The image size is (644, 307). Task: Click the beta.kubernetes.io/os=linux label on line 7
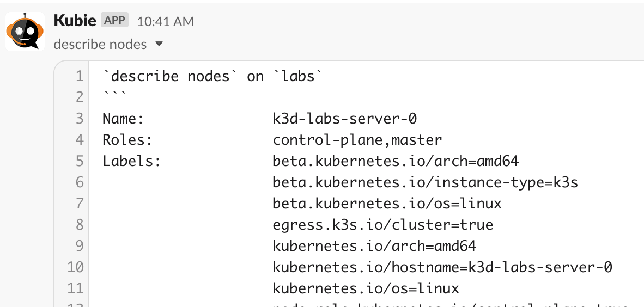pyautogui.click(x=387, y=204)
